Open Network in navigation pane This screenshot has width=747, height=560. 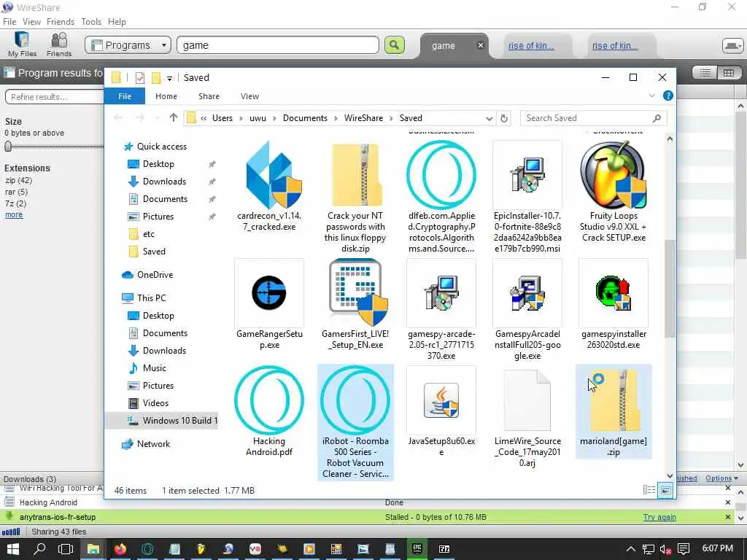click(x=153, y=444)
